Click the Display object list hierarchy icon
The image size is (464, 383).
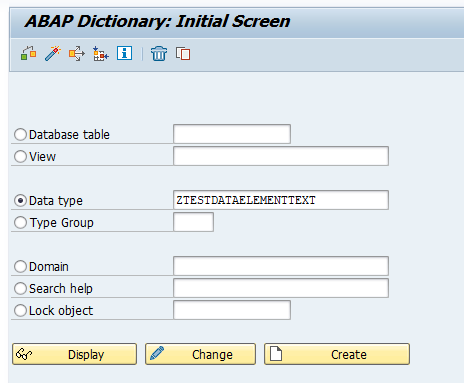pos(101,53)
